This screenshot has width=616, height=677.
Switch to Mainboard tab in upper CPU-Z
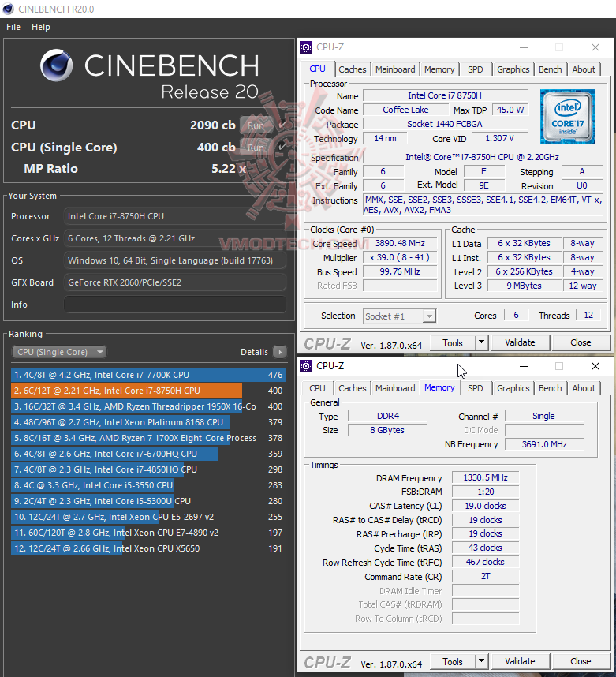tap(395, 69)
